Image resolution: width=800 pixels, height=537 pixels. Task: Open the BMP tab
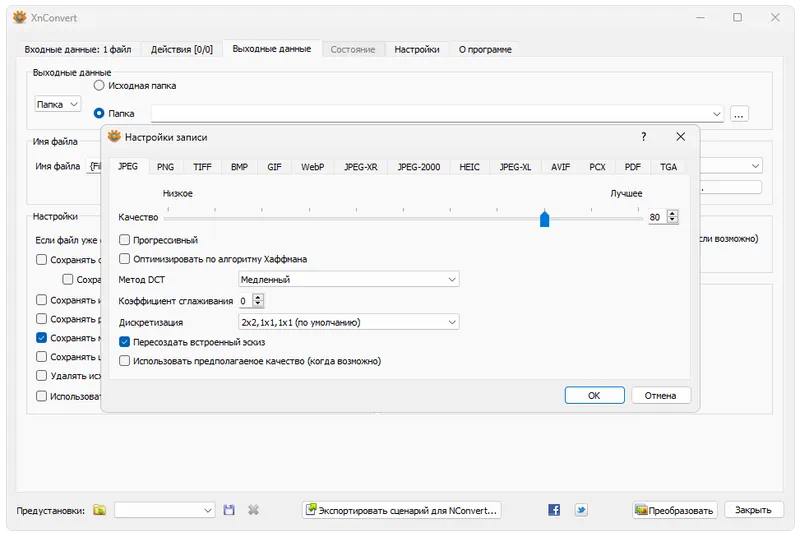point(239,167)
